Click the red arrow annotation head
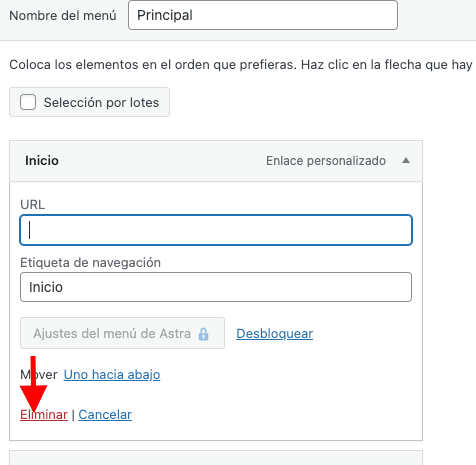 point(33,398)
